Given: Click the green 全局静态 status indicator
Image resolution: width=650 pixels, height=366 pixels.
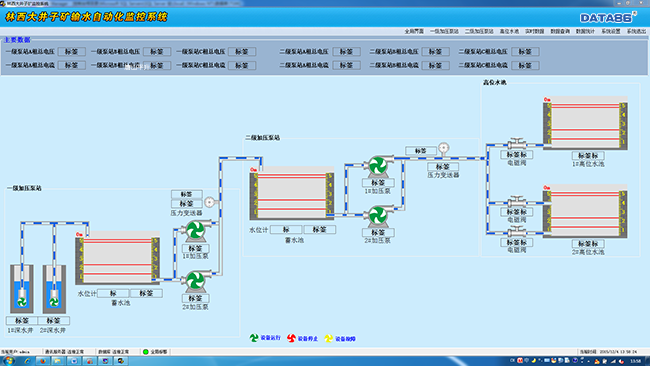Looking at the screenshot, I should [x=146, y=352].
